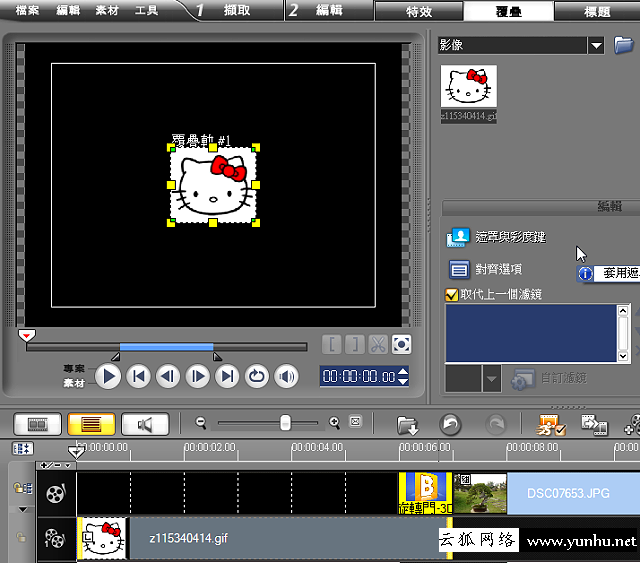Image resolution: width=640 pixels, height=563 pixels.
Task: Click the mark-out bracket button
Action: [355, 345]
